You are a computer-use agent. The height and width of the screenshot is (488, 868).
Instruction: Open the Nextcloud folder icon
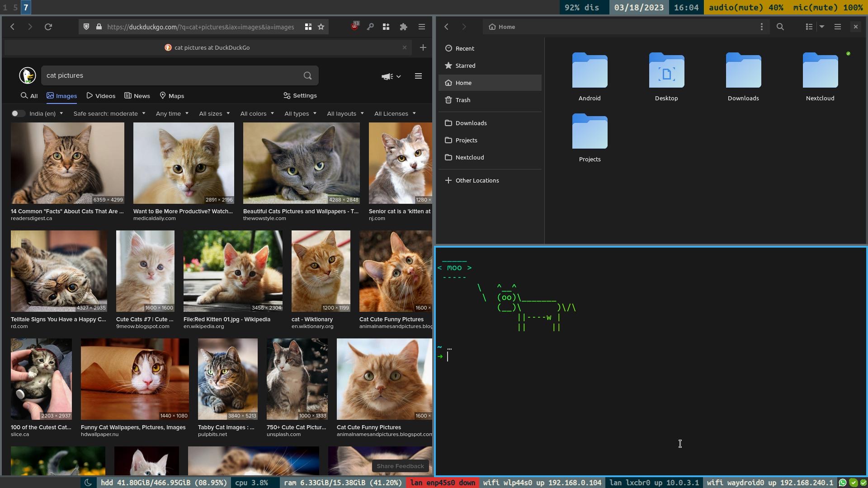tap(820, 71)
